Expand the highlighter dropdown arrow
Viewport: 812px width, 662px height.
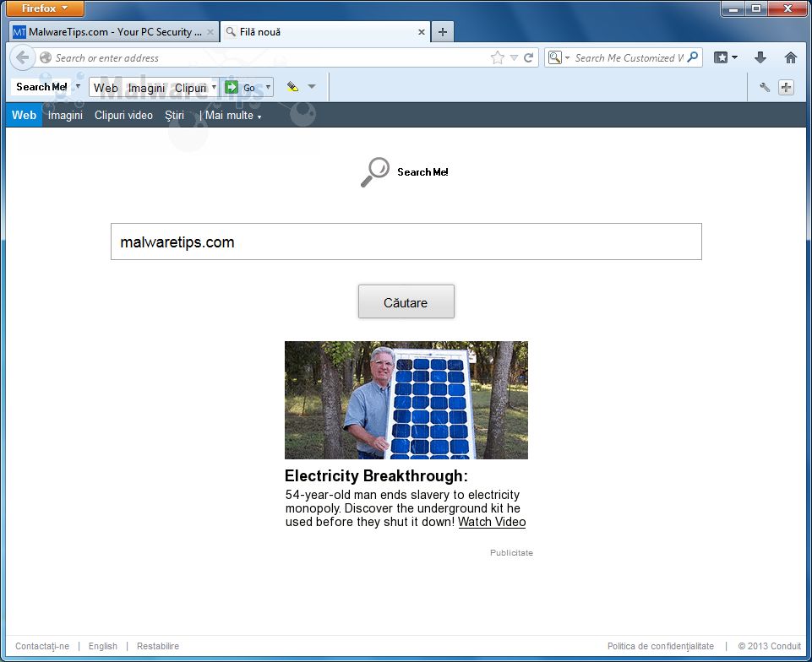[x=312, y=86]
